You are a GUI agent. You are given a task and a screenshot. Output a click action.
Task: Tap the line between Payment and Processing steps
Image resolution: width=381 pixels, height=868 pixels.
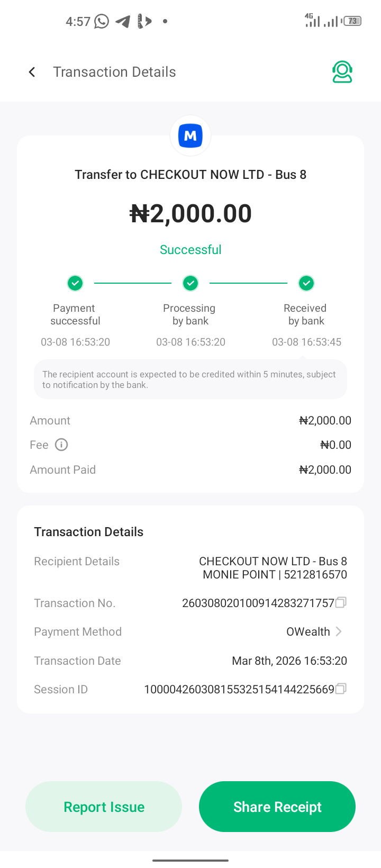point(133,283)
